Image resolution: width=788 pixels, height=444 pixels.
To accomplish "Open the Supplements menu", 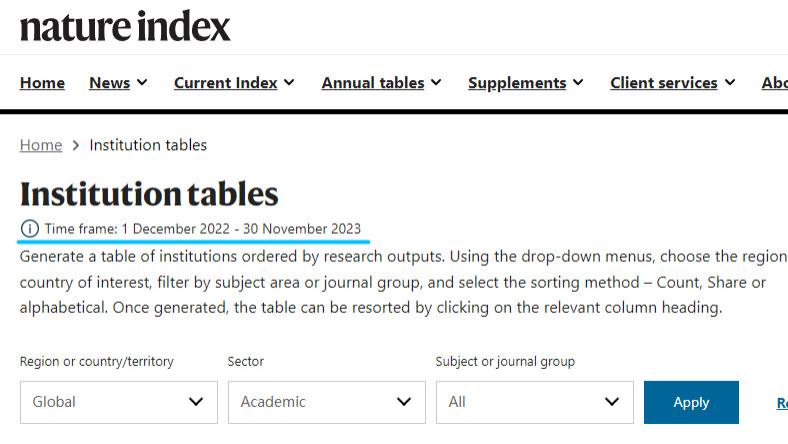I will 517,82.
